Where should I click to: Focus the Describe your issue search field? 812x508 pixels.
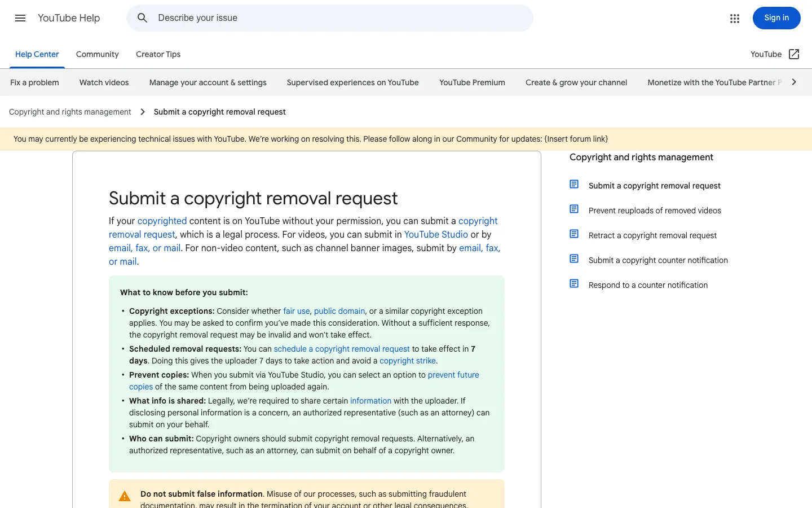(x=330, y=18)
